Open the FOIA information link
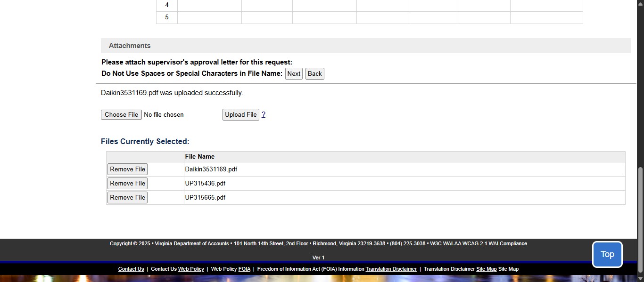644x282 pixels. [x=244, y=269]
